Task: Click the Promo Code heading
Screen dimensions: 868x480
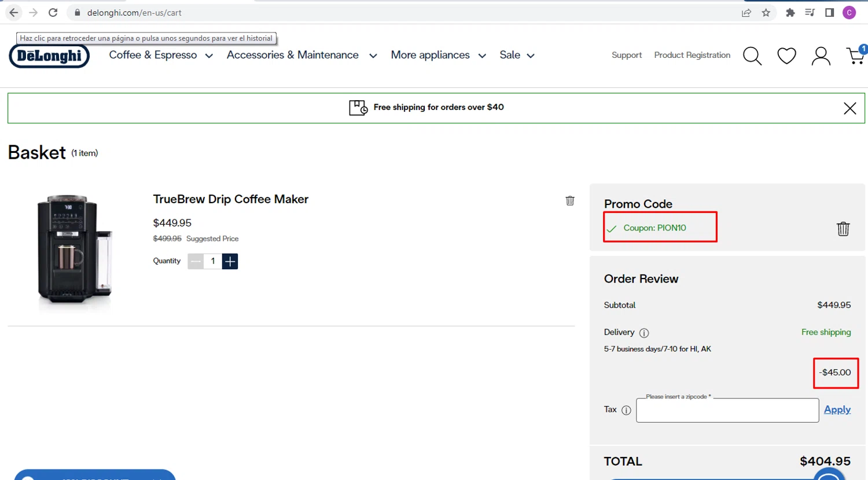Action: (638, 204)
